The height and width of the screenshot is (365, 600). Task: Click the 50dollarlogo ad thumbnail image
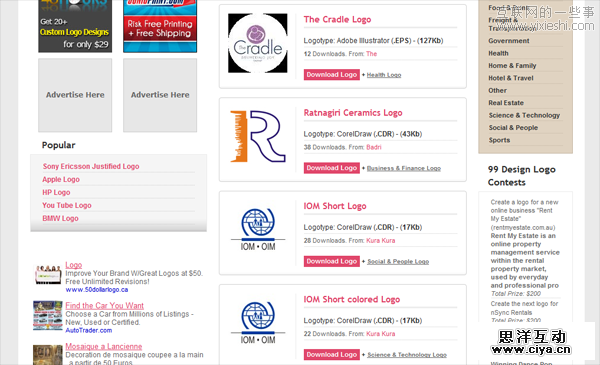click(x=48, y=275)
